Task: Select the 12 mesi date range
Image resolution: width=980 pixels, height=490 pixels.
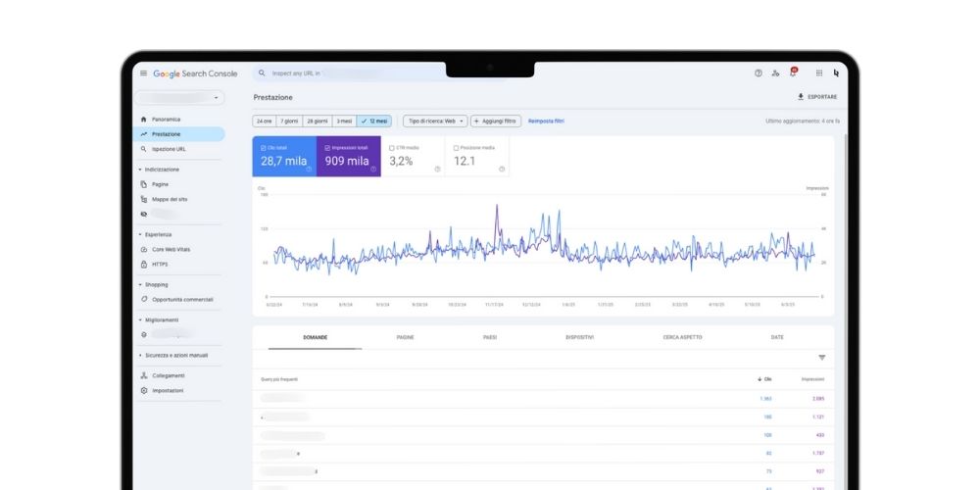Action: [x=373, y=122]
